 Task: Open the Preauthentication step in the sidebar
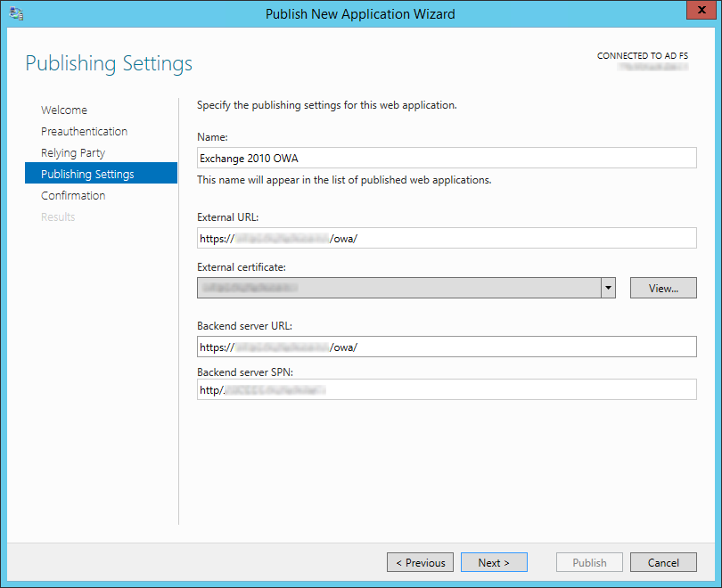point(84,132)
